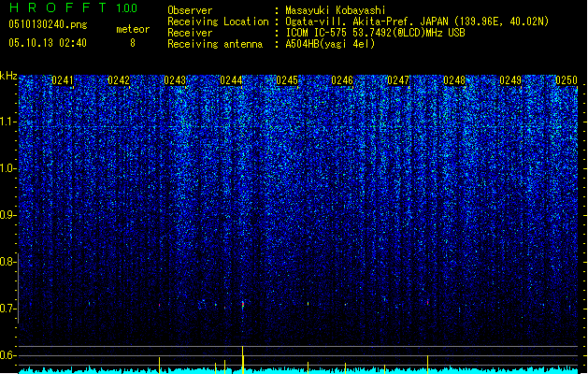Click the kHz axis unit label
Screen dimensions: 588x374
8,76
